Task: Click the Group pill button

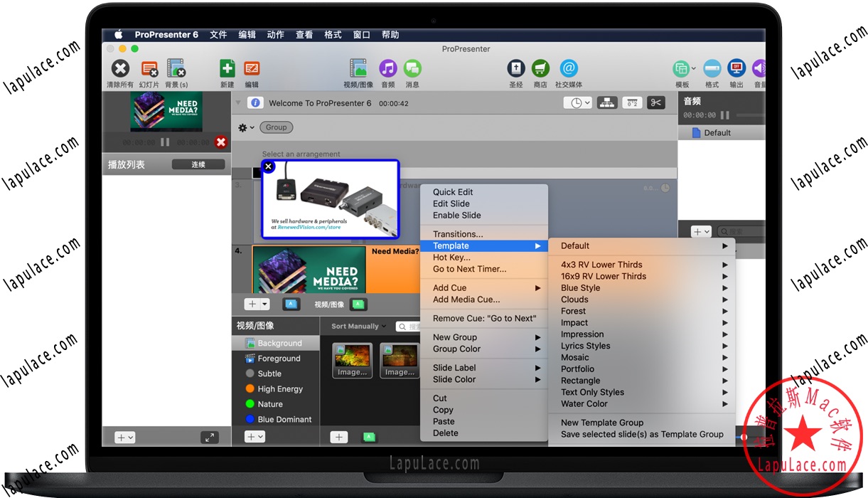Action: (276, 127)
